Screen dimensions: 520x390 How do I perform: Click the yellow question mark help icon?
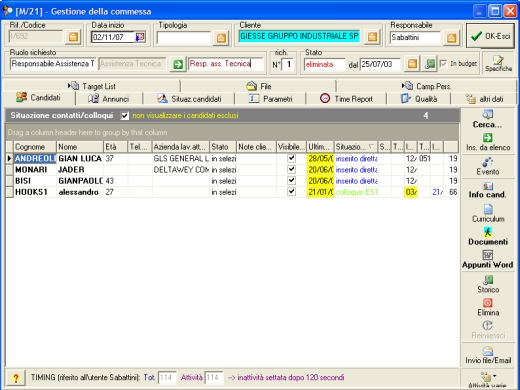16,378
